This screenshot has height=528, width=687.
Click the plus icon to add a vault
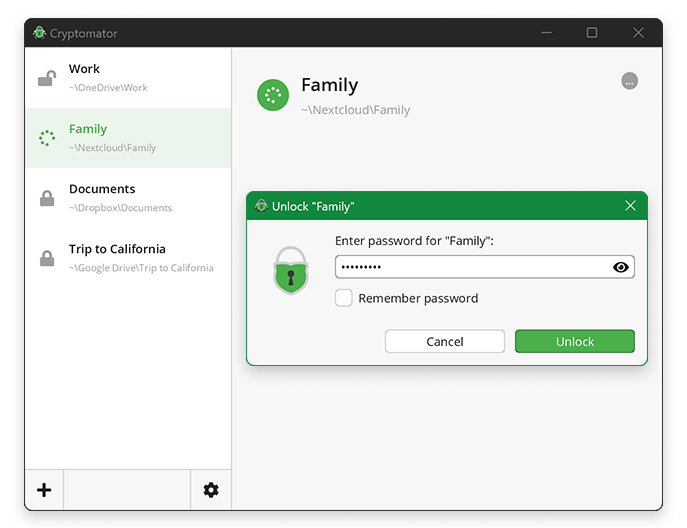click(x=44, y=490)
